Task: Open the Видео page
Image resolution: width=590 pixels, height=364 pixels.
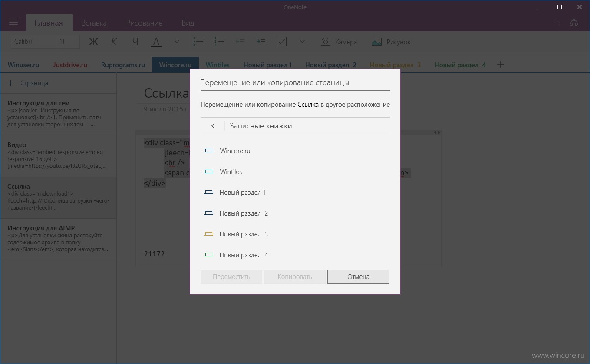Action: (58, 156)
